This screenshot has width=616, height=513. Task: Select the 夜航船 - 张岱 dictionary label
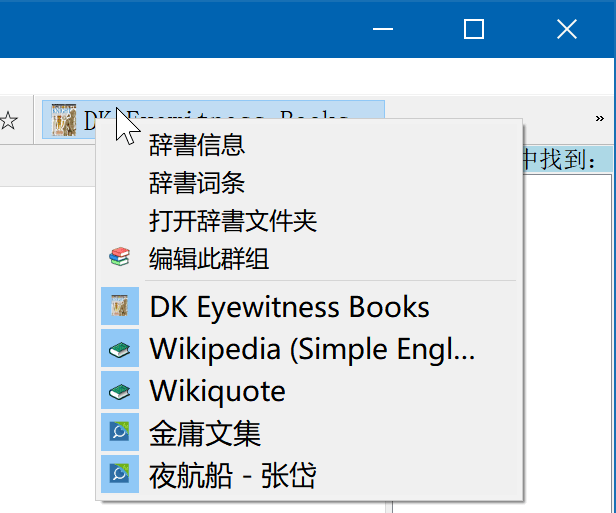coord(232,474)
